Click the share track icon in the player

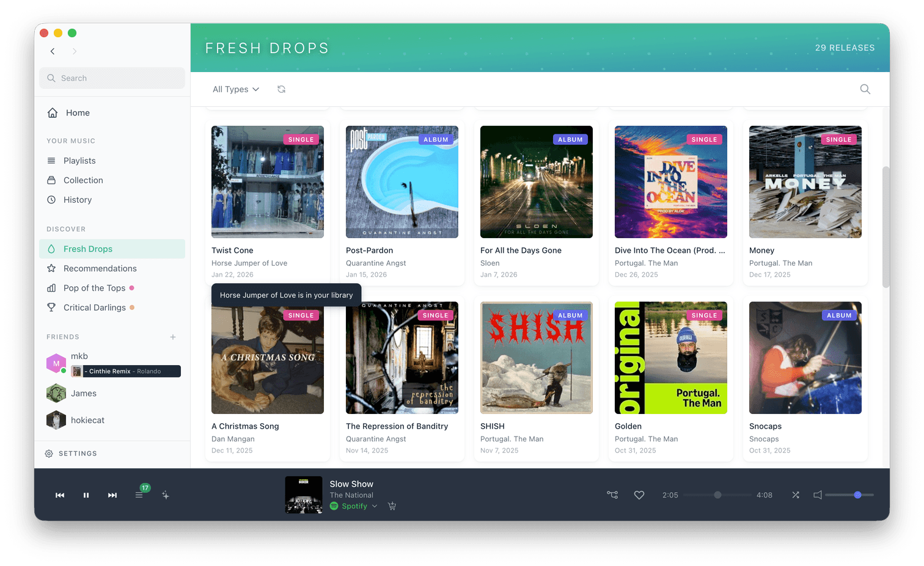tap(612, 495)
